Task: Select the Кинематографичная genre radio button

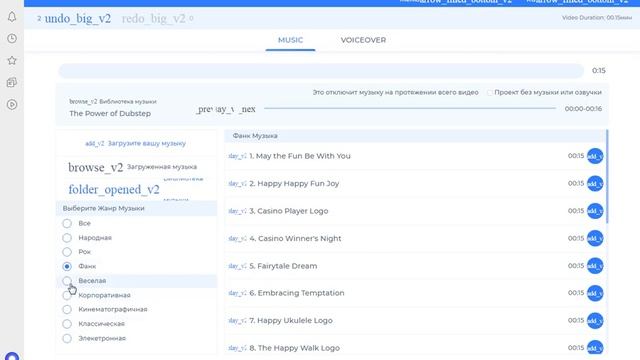Action: click(67, 309)
